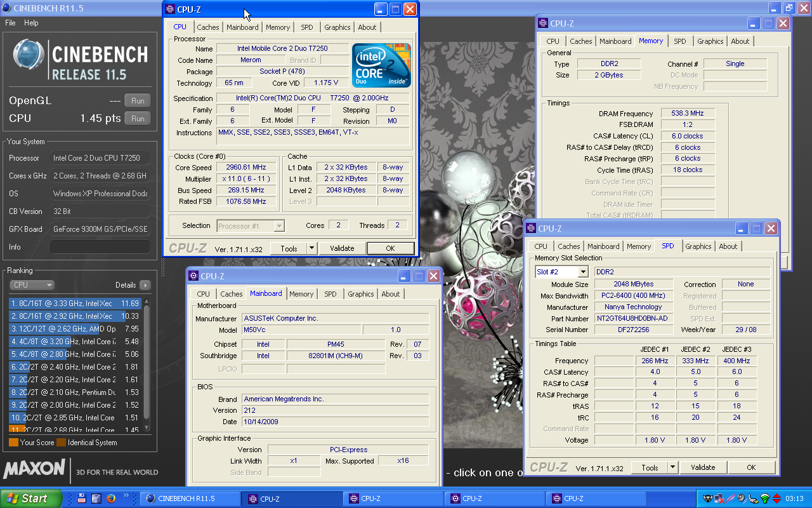
Task: Click the DRAM Frequency value 538.3 MHz
Action: pos(688,114)
